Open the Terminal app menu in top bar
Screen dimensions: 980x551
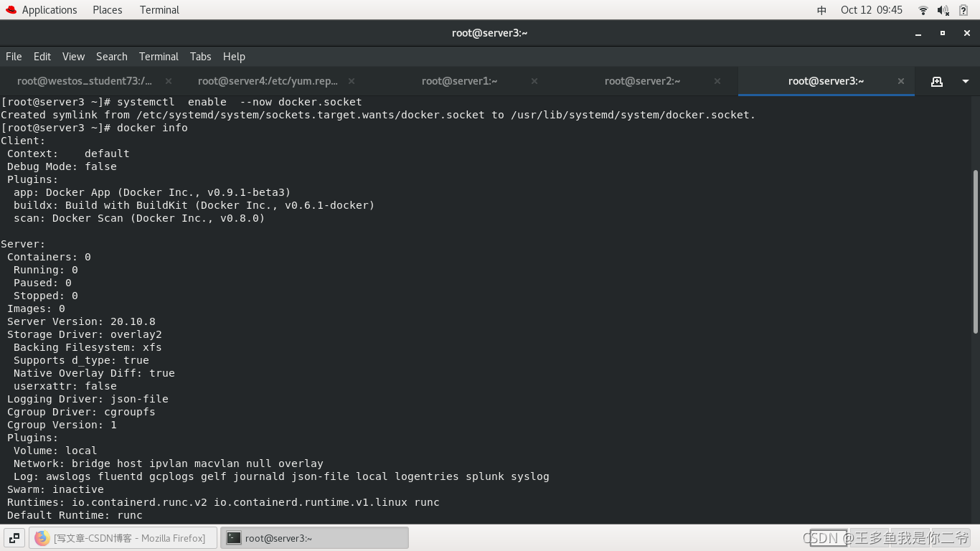[159, 10]
